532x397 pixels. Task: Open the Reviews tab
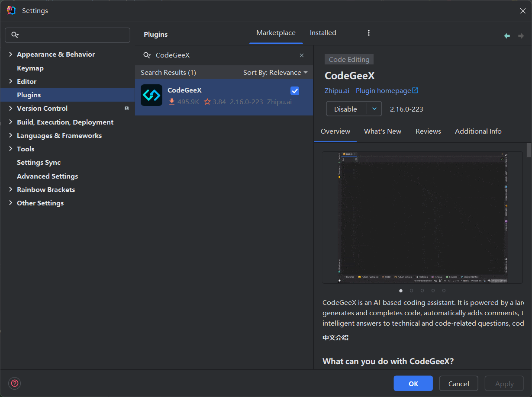pyautogui.click(x=428, y=131)
